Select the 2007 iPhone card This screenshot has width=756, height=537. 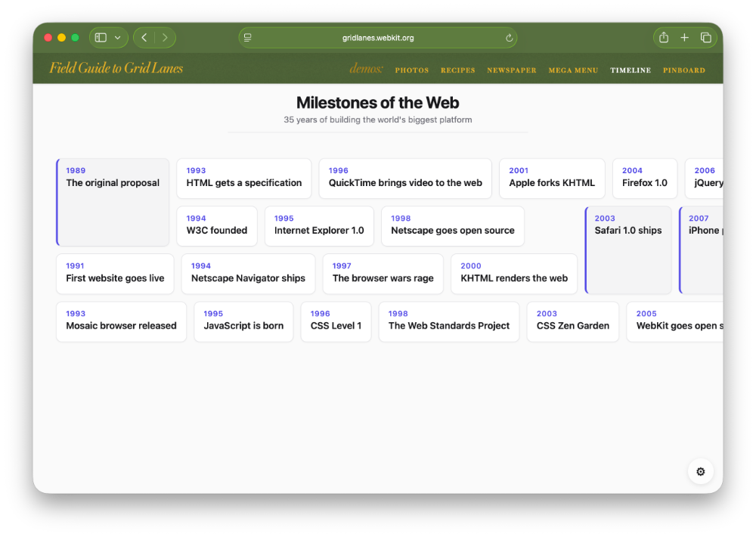coord(702,250)
